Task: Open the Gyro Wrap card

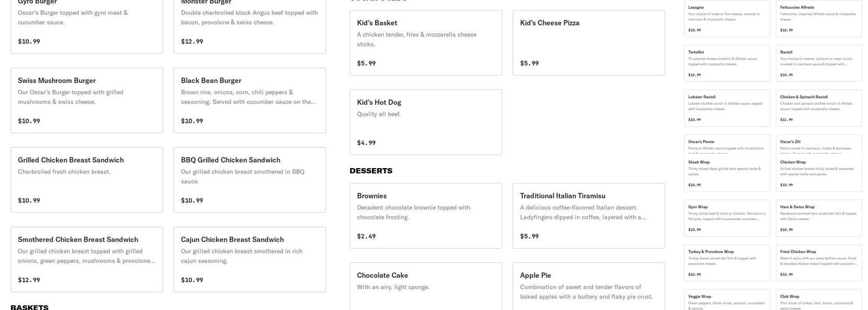Action: click(x=727, y=218)
